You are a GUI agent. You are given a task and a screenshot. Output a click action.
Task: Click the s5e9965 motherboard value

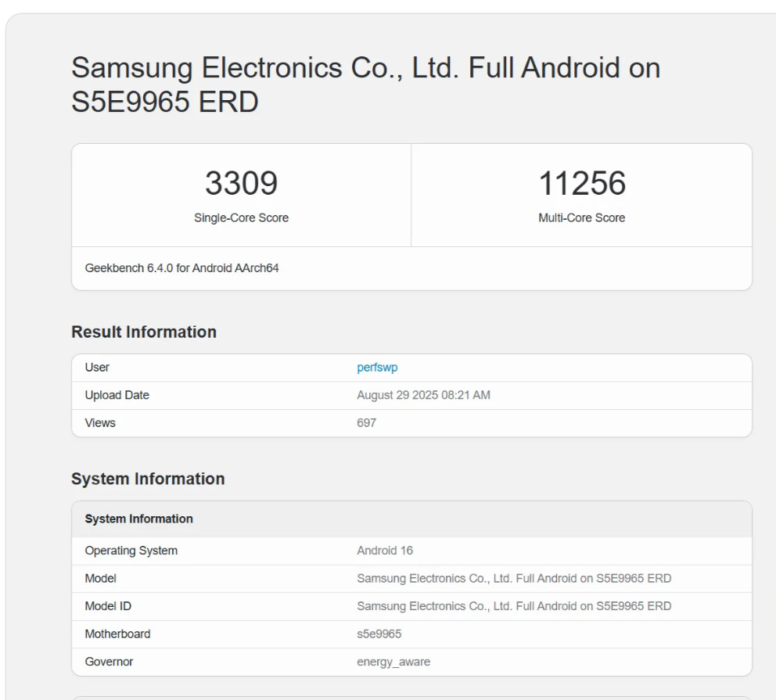click(379, 634)
